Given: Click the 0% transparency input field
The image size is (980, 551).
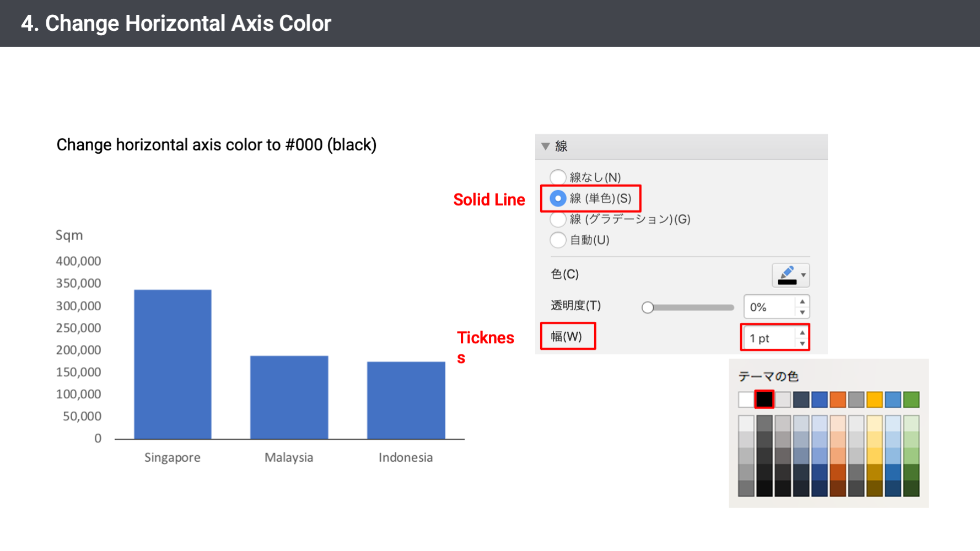Looking at the screenshot, I should coord(769,307).
